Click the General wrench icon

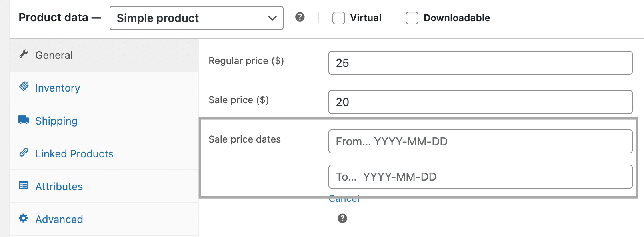(24, 54)
